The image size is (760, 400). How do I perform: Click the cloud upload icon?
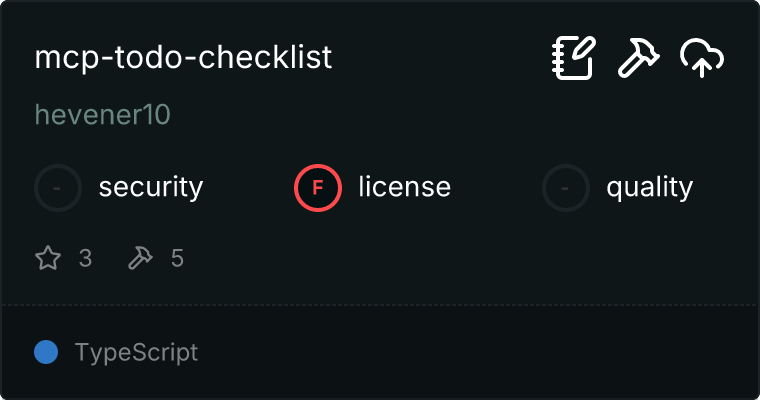click(x=701, y=58)
